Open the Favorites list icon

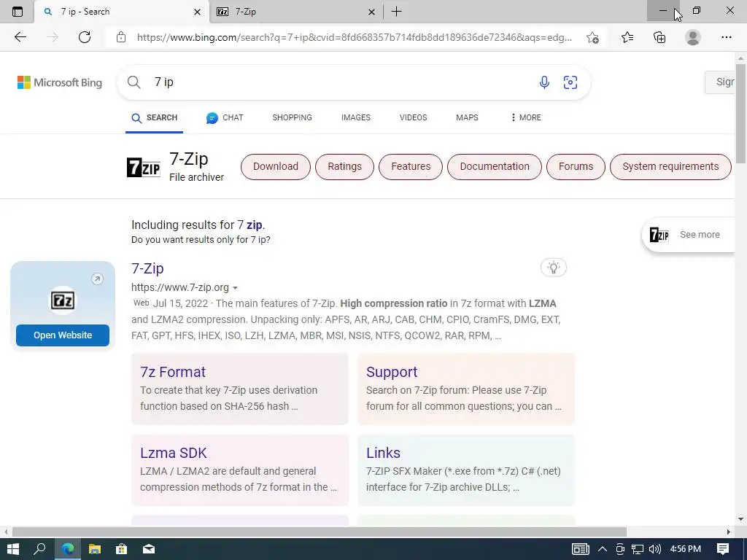627,37
